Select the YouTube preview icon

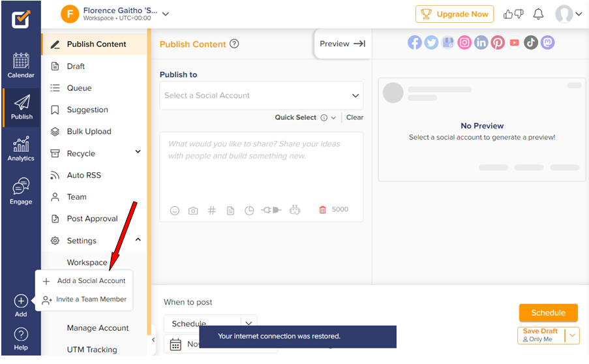coord(514,42)
